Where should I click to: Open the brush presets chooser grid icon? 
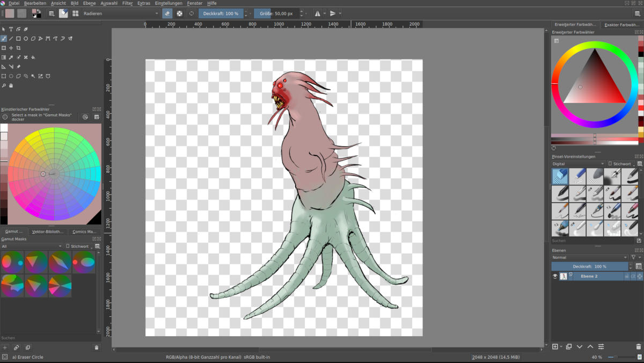tap(75, 13)
